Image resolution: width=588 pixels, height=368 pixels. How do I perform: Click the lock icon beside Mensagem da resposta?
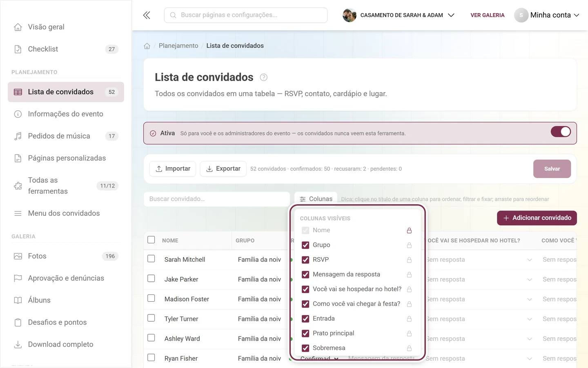coord(409,275)
